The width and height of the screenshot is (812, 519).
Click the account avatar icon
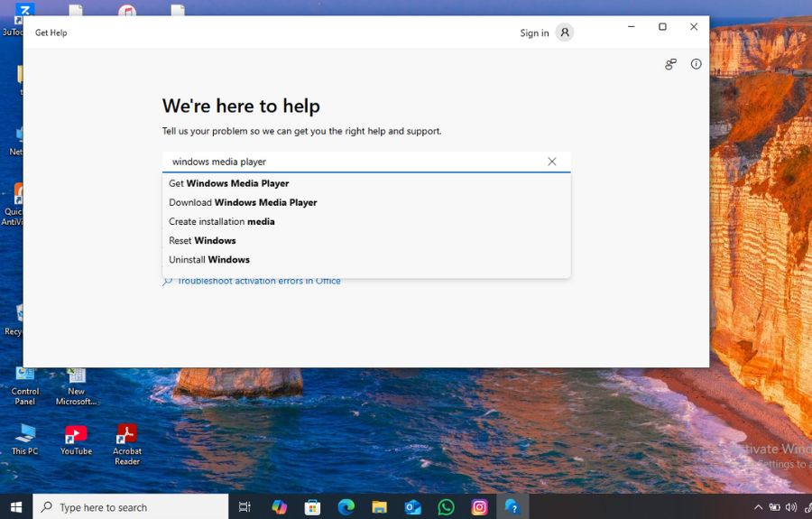coord(565,32)
